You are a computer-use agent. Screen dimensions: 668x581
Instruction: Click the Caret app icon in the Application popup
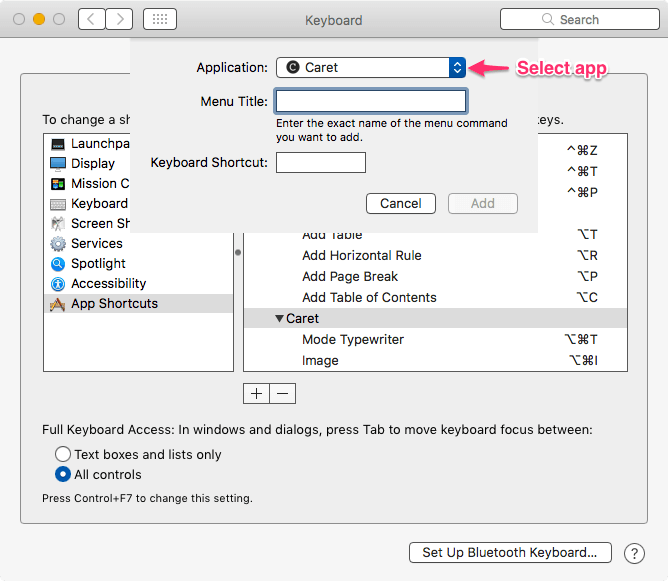pyautogui.click(x=293, y=67)
